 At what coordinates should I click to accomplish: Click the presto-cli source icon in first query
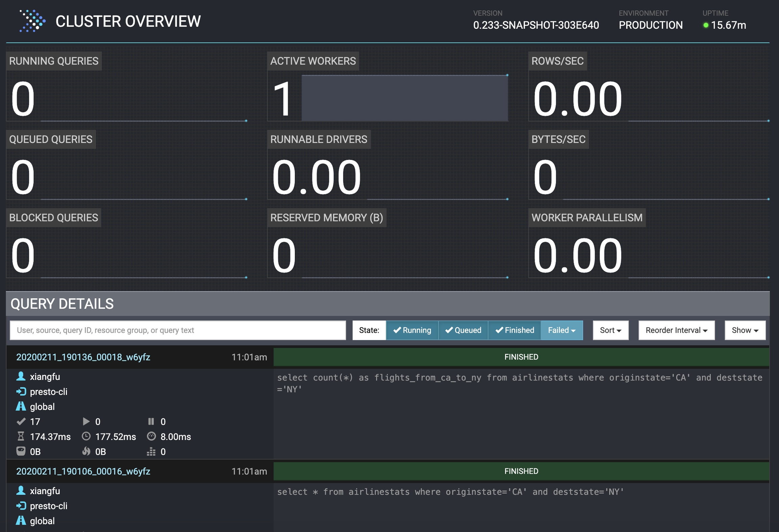(x=21, y=392)
